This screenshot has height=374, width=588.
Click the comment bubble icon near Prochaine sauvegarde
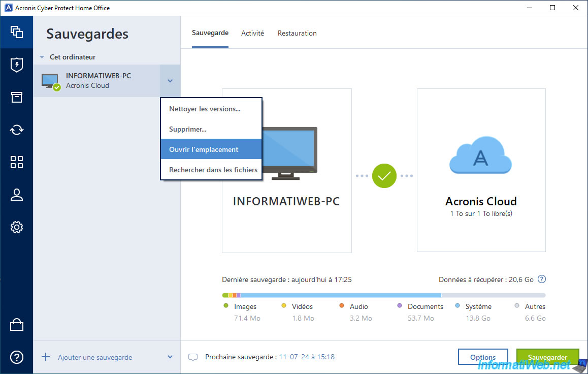(193, 357)
